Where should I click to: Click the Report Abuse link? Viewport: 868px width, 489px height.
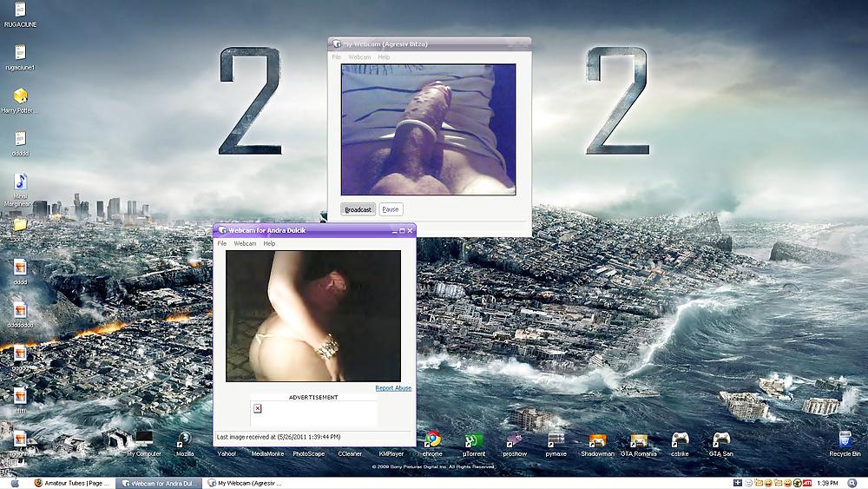click(x=393, y=388)
